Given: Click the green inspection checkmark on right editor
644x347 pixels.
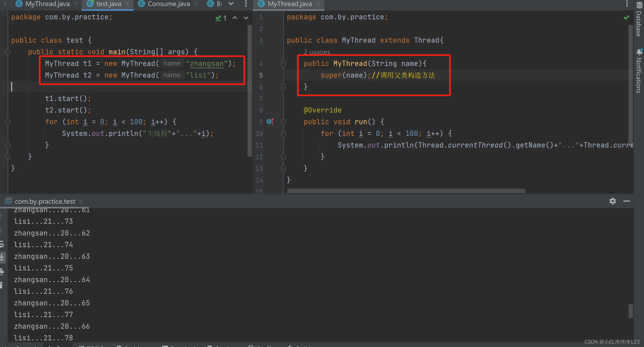Looking at the screenshot, I should point(626,17).
